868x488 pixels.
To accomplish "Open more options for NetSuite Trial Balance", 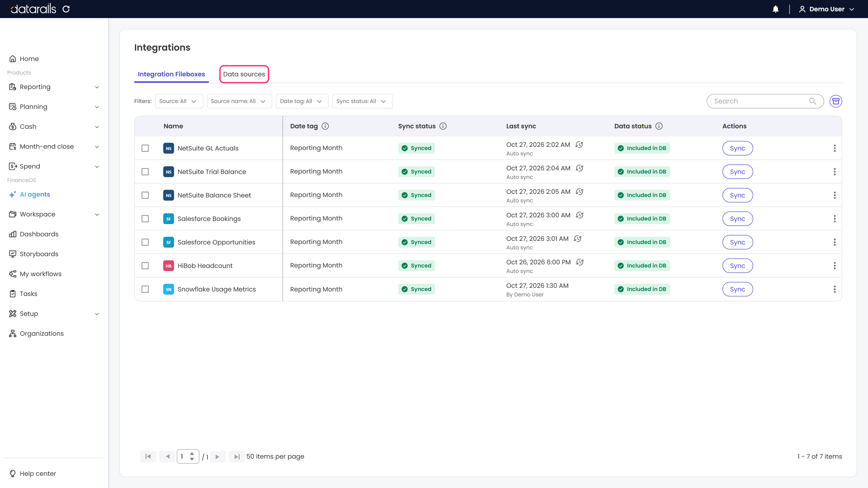I will point(835,172).
